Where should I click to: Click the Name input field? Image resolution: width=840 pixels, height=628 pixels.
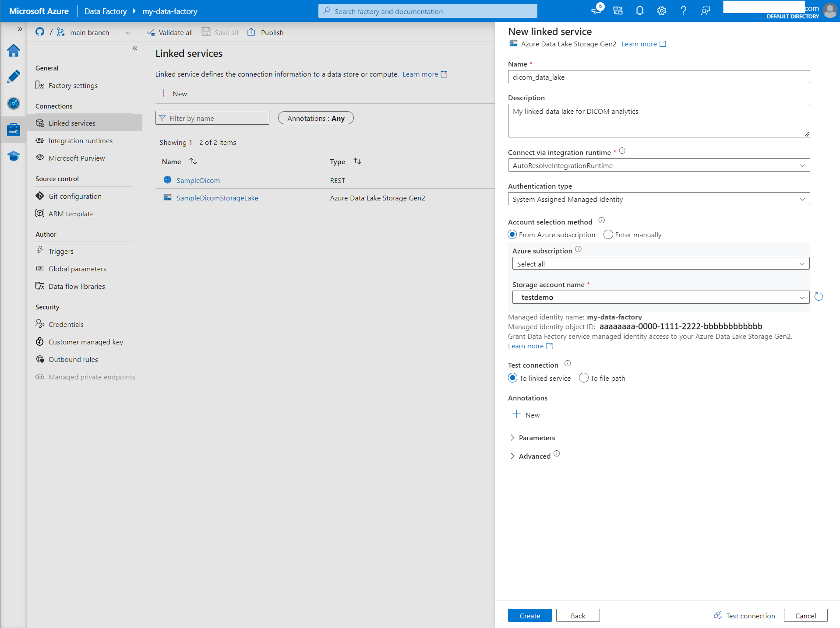659,77
